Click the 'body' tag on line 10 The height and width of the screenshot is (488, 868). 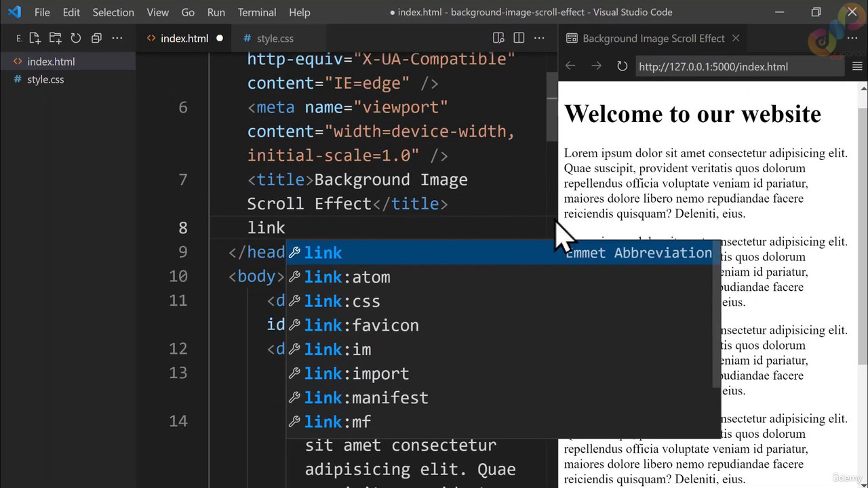256,277
